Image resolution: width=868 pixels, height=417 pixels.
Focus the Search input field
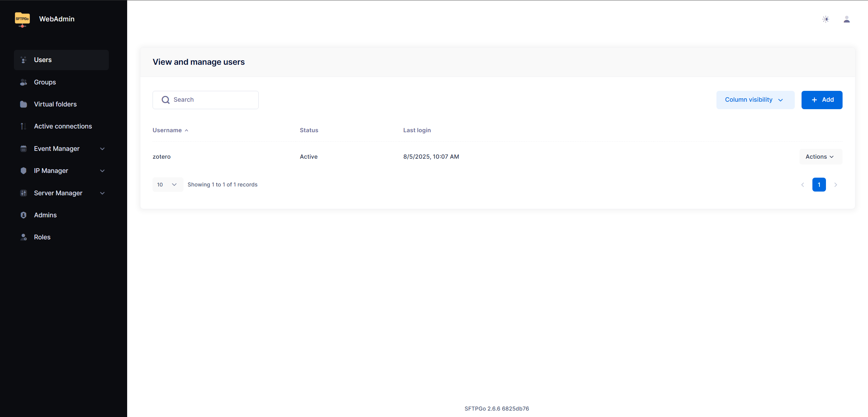[205, 100]
